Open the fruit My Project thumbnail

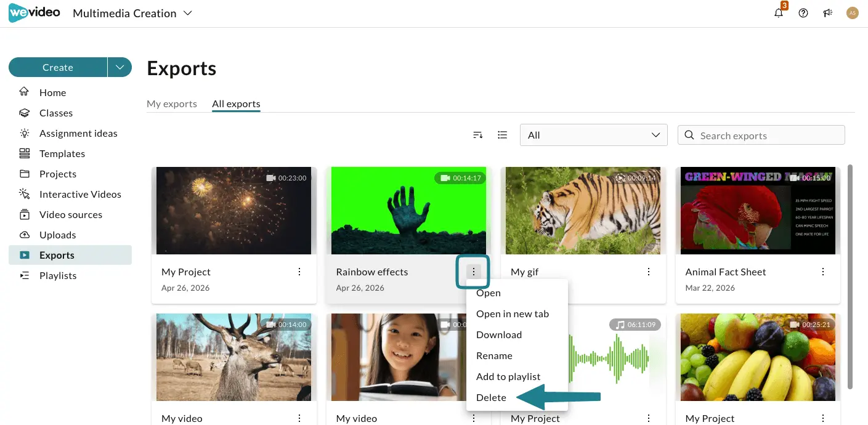pos(758,357)
